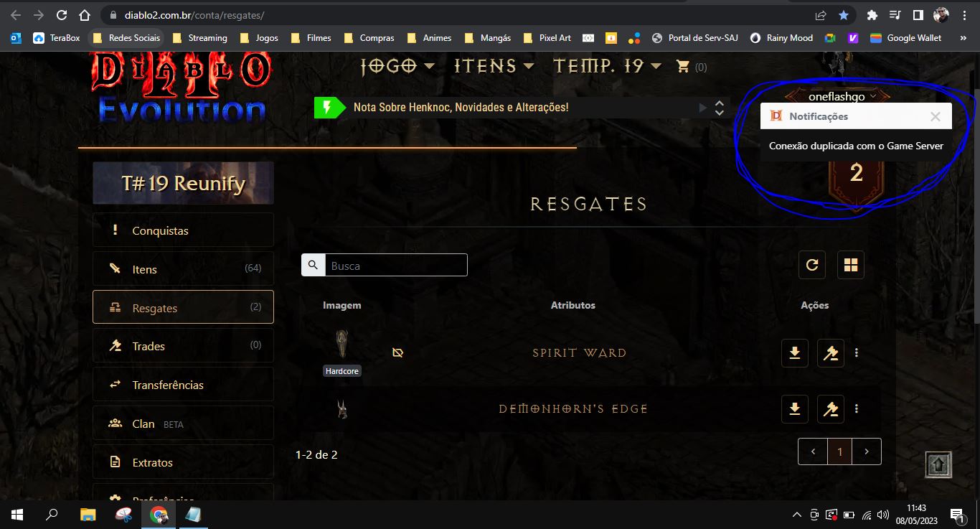Viewport: 980px width, 529px height.
Task: Open the Google Wallet bookmark
Action: (905, 38)
